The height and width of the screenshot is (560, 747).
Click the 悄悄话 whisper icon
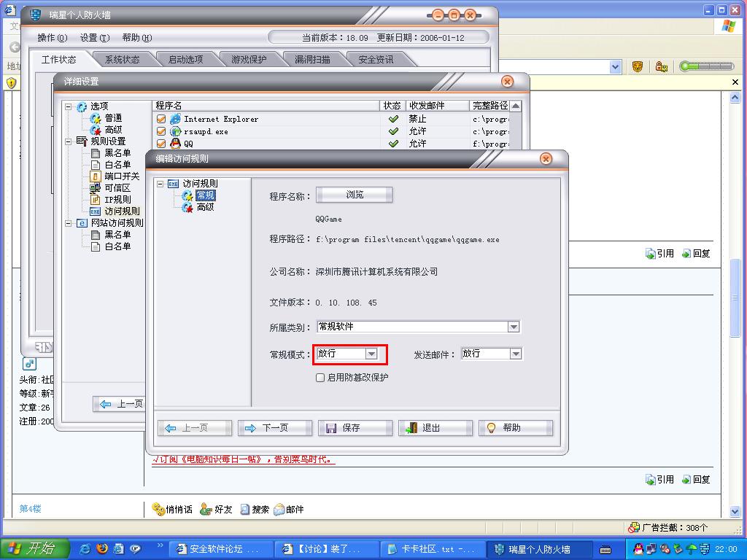tap(158, 509)
